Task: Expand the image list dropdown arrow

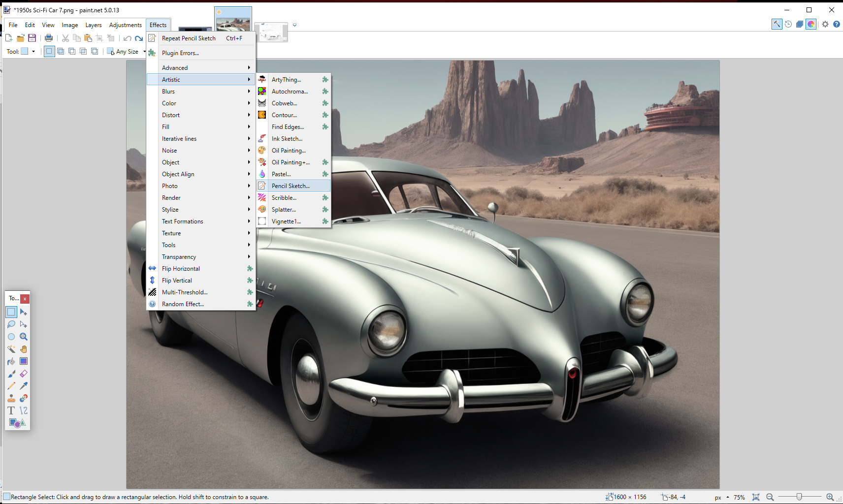Action: 294,25
